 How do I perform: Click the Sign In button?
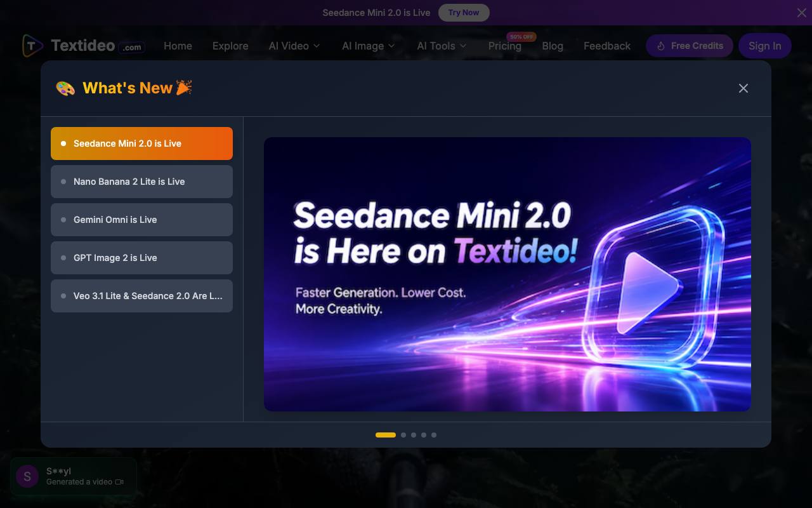764,46
